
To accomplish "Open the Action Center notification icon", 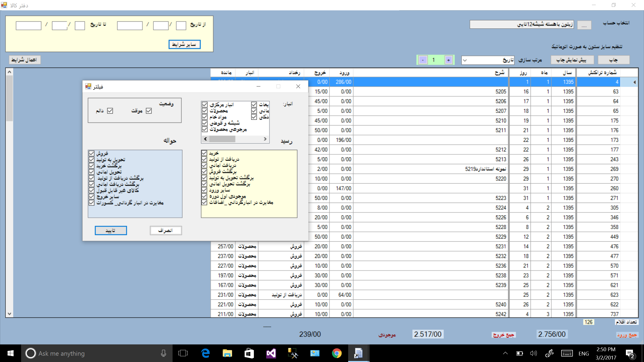I will click(x=630, y=353).
